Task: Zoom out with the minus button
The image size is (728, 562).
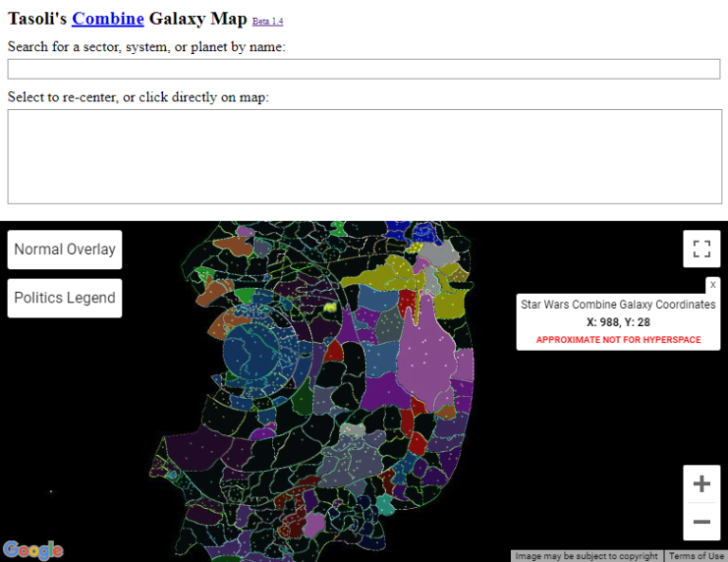Action: (x=701, y=521)
